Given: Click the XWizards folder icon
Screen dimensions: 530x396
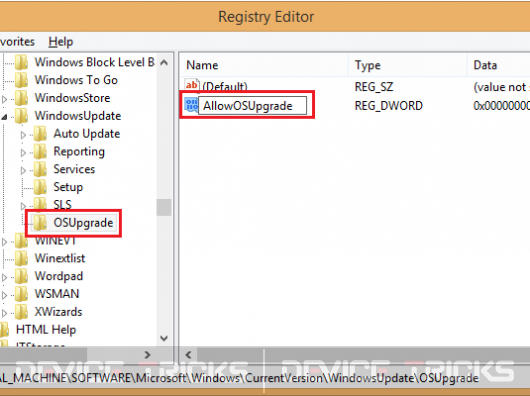Looking at the screenshot, I should (22, 312).
